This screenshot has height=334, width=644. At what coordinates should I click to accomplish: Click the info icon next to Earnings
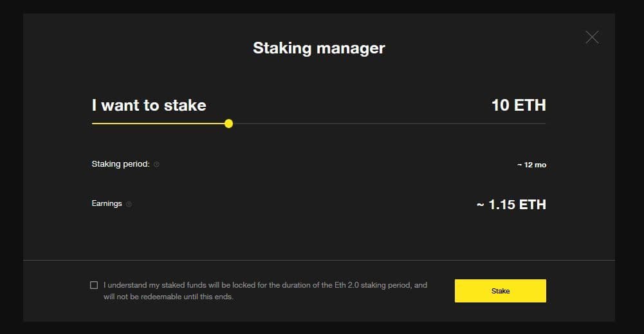129,204
